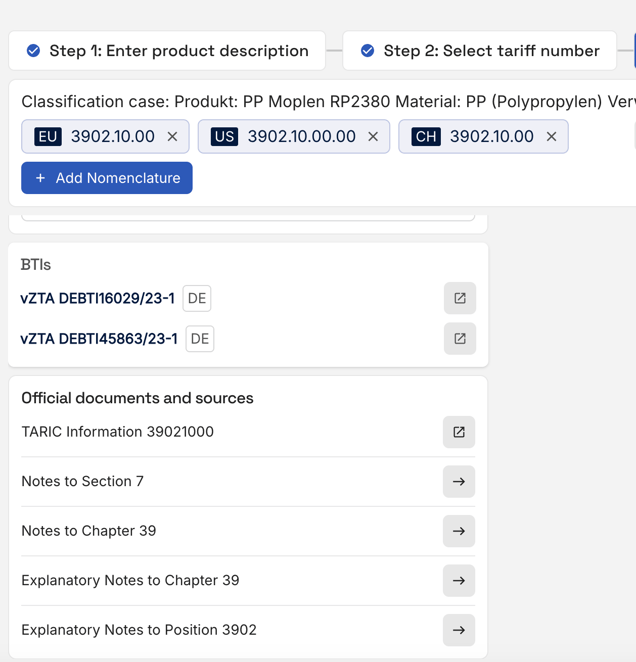Open TARIC Information 39021000 external link icon
The image size is (636, 662).
pos(459,432)
